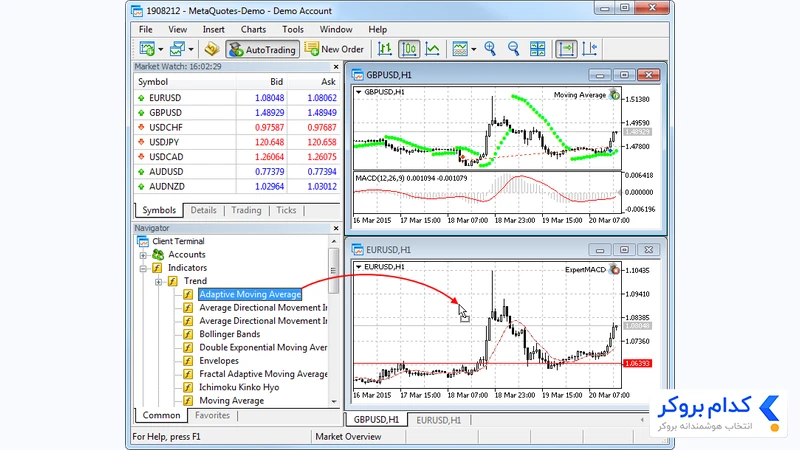Open the View menu
This screenshot has height=450, width=800.
click(x=178, y=30)
